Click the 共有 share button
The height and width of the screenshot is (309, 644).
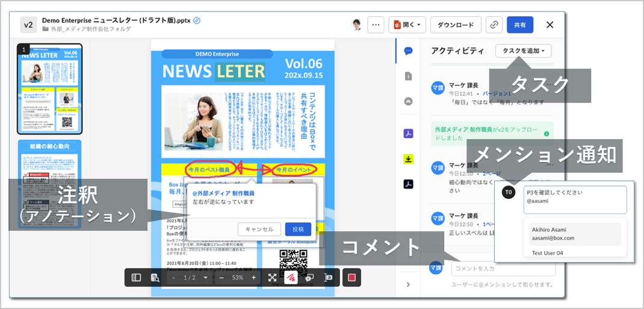tap(519, 25)
